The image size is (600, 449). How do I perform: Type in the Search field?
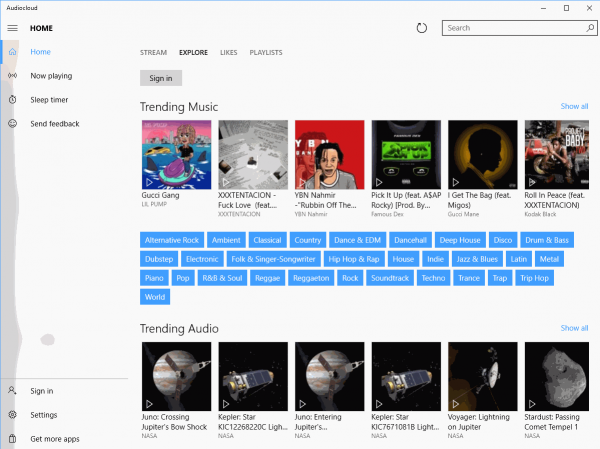(508, 28)
